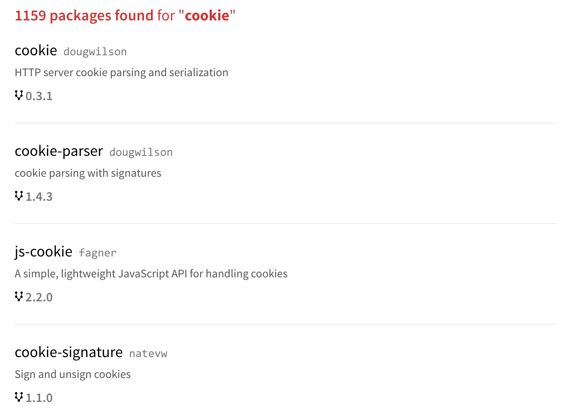Visit natevw's author profile
Image resolution: width=566 pixels, height=410 pixels.
click(148, 354)
